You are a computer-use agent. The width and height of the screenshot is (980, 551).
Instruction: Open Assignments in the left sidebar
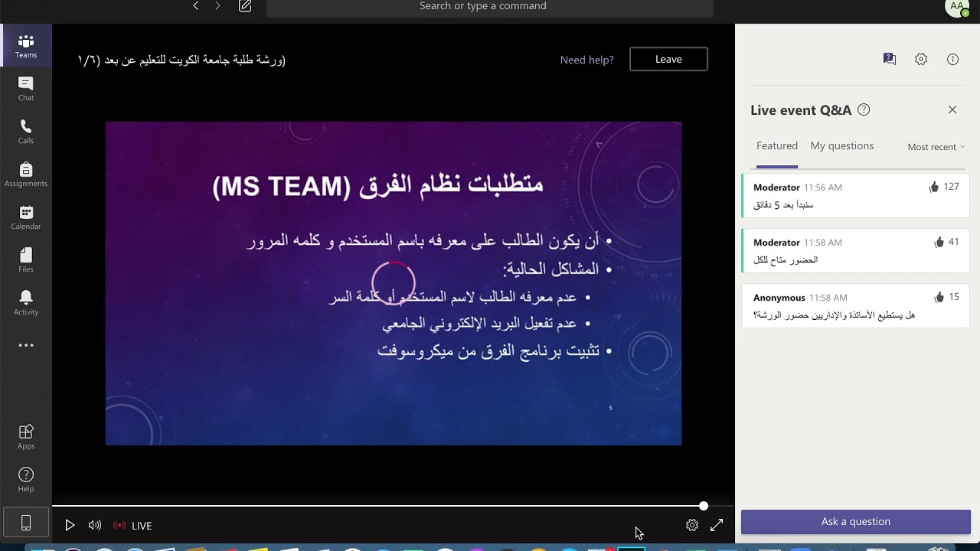[26, 174]
